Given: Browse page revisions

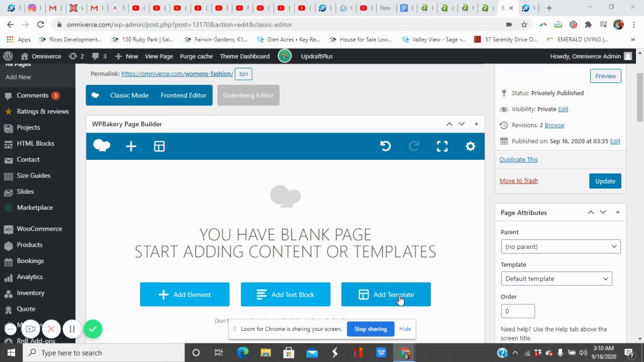Looking at the screenshot, I should pyautogui.click(x=554, y=125).
